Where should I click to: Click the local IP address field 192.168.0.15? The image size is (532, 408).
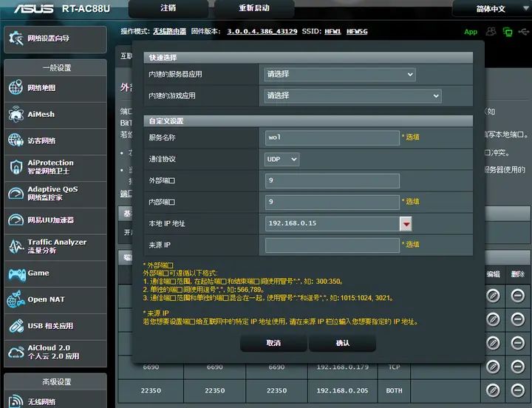tap(332, 224)
